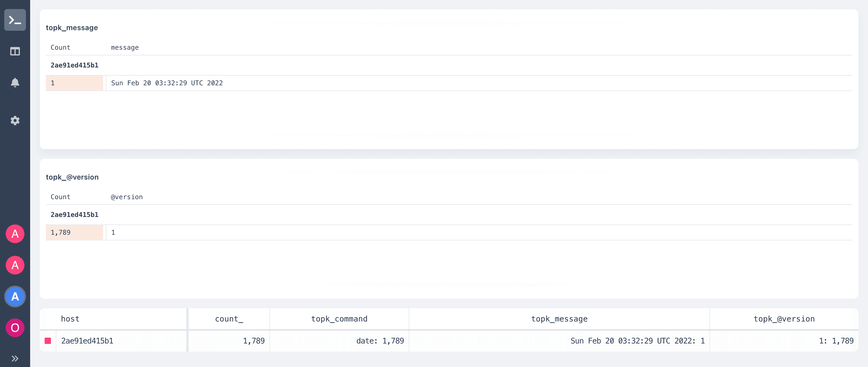Select the blue A avatar
868x367 pixels.
(15, 296)
